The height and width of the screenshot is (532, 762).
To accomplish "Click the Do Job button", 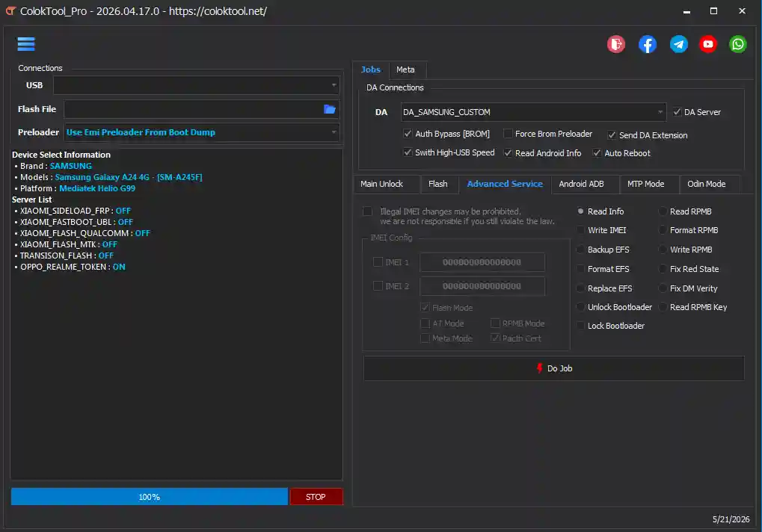I will [553, 368].
